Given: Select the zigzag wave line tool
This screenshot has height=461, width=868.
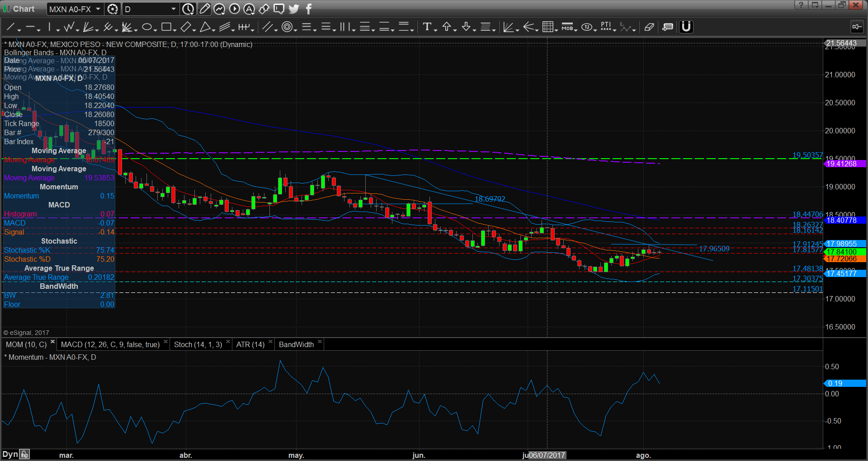Looking at the screenshot, I should click(x=68, y=27).
